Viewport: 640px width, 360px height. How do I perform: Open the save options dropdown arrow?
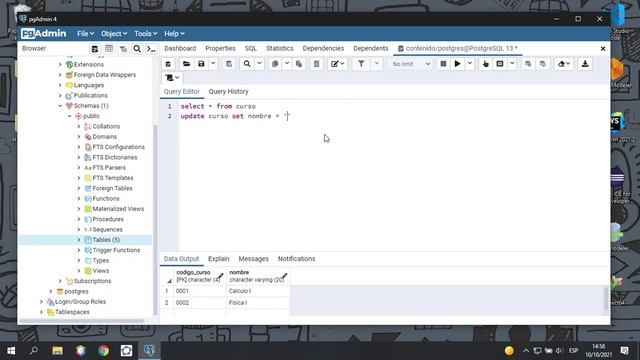coord(213,64)
